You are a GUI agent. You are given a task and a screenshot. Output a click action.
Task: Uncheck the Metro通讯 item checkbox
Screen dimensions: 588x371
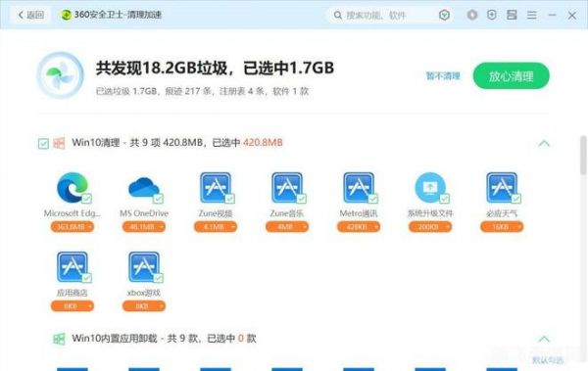click(373, 199)
